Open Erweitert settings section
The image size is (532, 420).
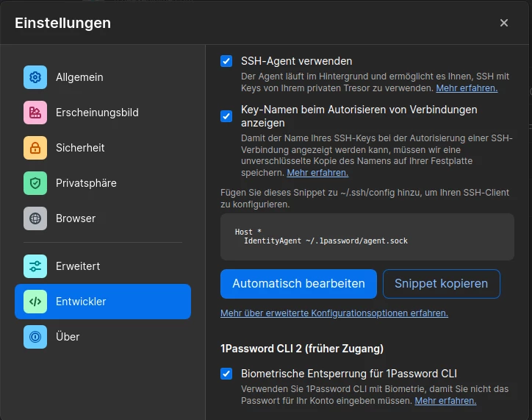click(x=103, y=266)
